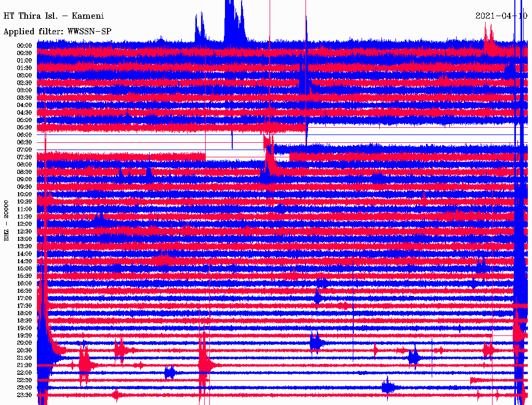Click the '06:30' time label

(24, 142)
